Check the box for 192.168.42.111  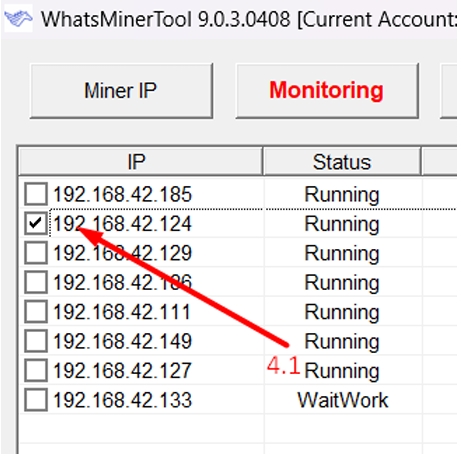[36, 311]
